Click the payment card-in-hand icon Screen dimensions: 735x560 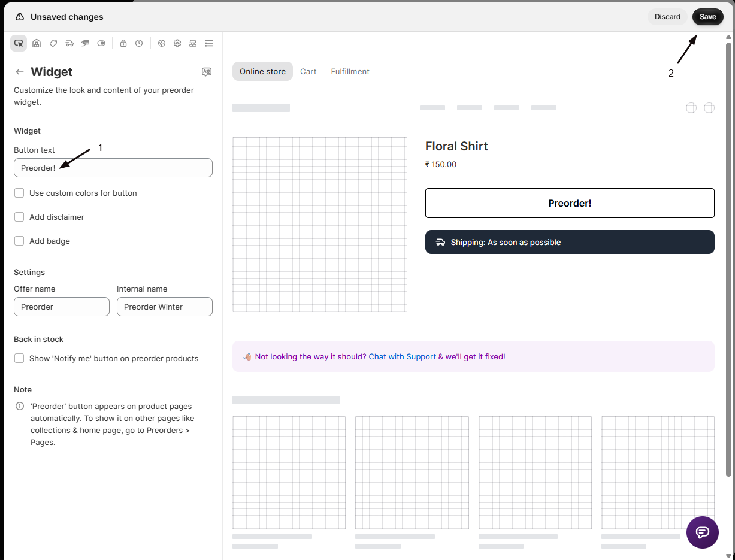pyautogui.click(x=85, y=43)
